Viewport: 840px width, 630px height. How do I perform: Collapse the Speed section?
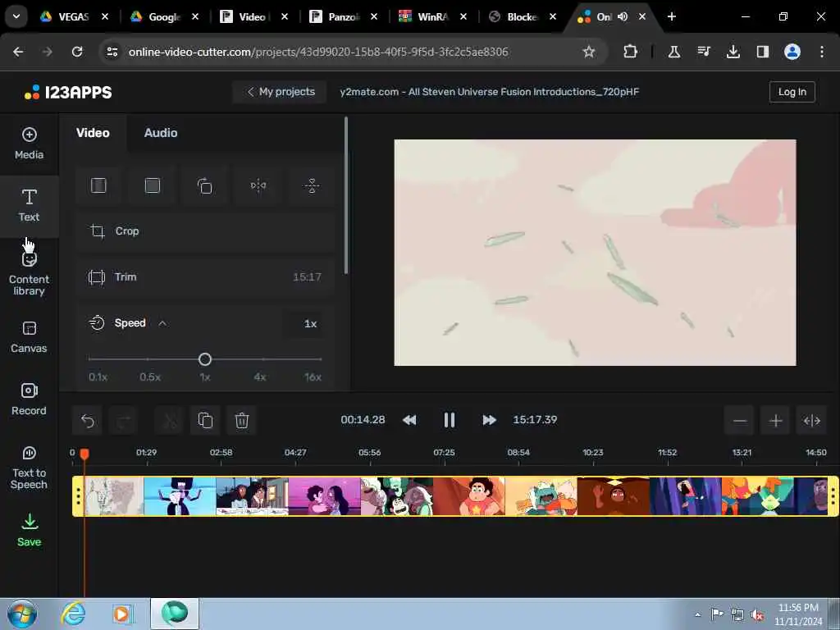point(162,323)
